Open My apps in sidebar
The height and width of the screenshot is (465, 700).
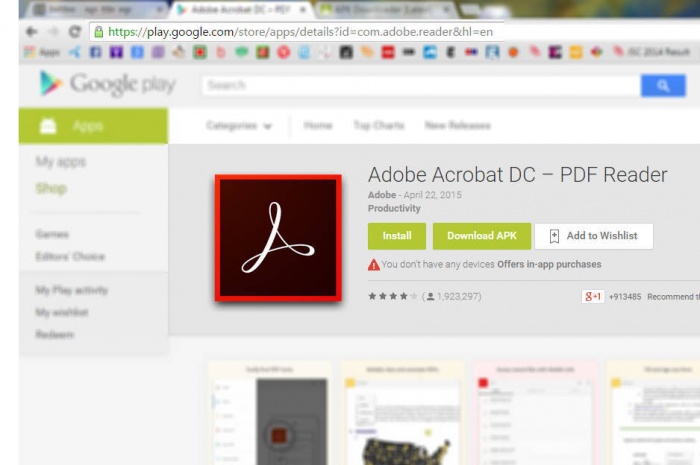click(x=61, y=162)
